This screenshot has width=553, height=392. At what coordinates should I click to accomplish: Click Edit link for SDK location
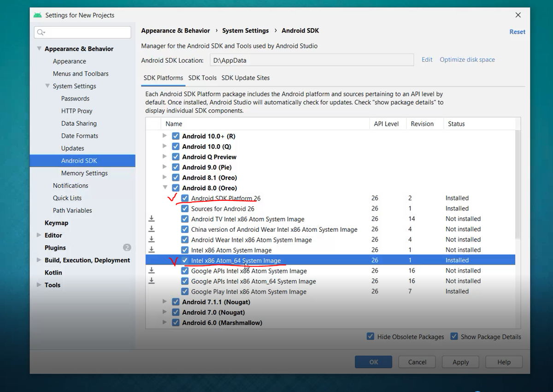(427, 59)
